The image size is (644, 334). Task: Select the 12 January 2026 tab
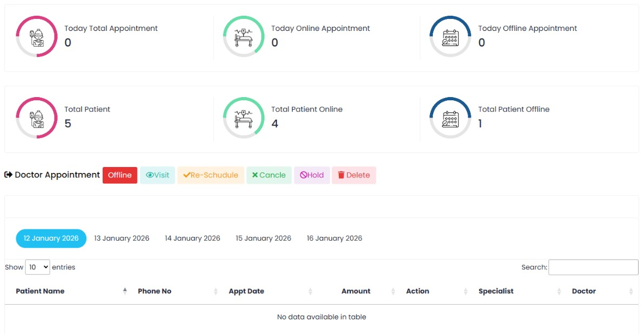coord(51,239)
